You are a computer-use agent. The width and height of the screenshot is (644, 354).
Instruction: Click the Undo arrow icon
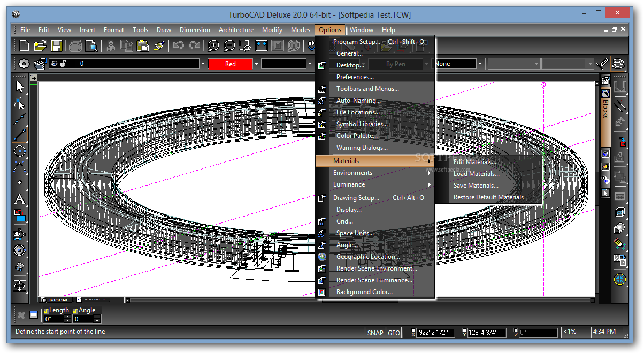[x=178, y=46]
